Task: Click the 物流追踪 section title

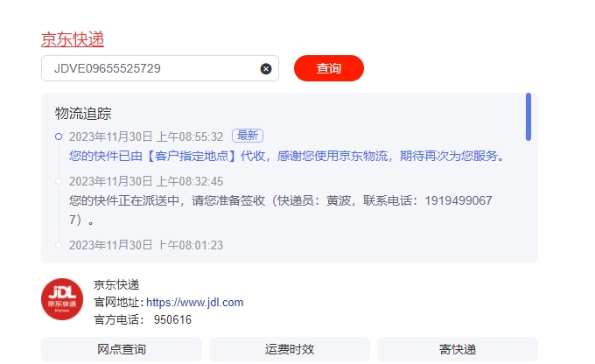Action: click(x=83, y=114)
